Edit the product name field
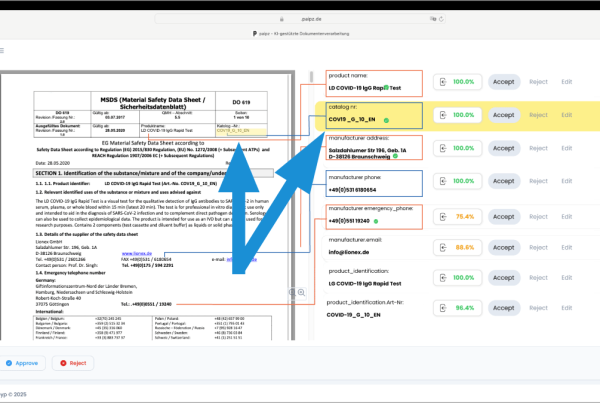This screenshot has width=600, height=403. coord(567,82)
